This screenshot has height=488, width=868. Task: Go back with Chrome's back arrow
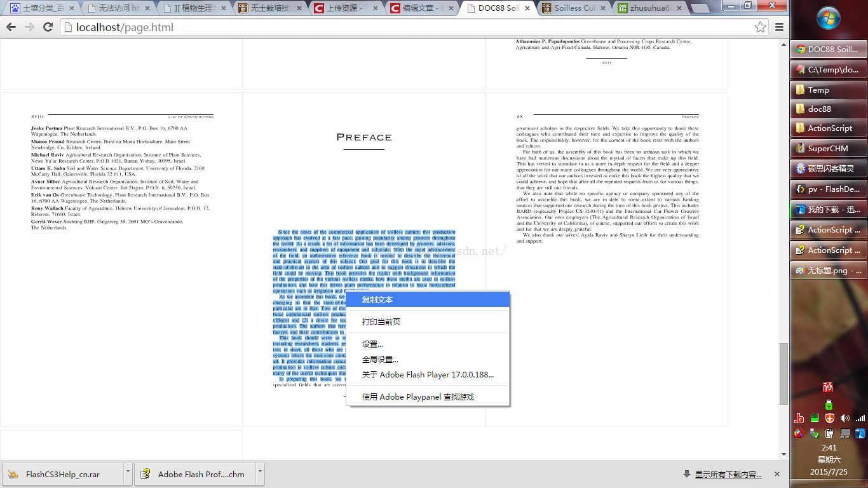tap(11, 27)
